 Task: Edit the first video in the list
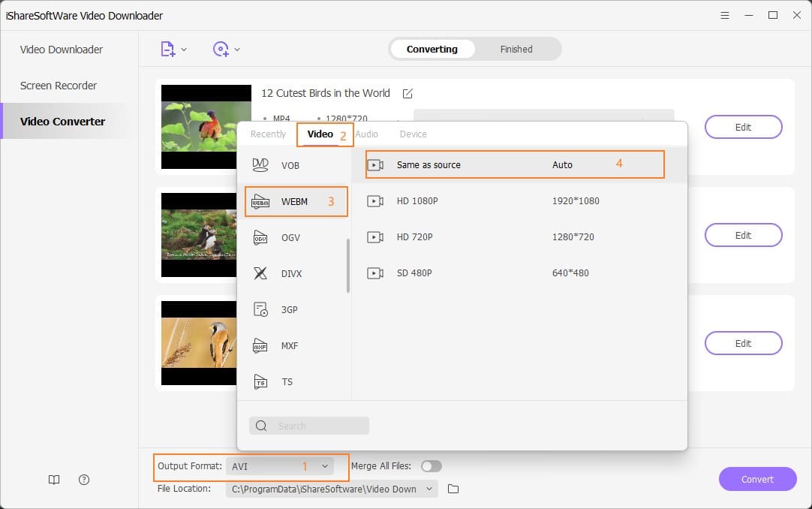[743, 127]
